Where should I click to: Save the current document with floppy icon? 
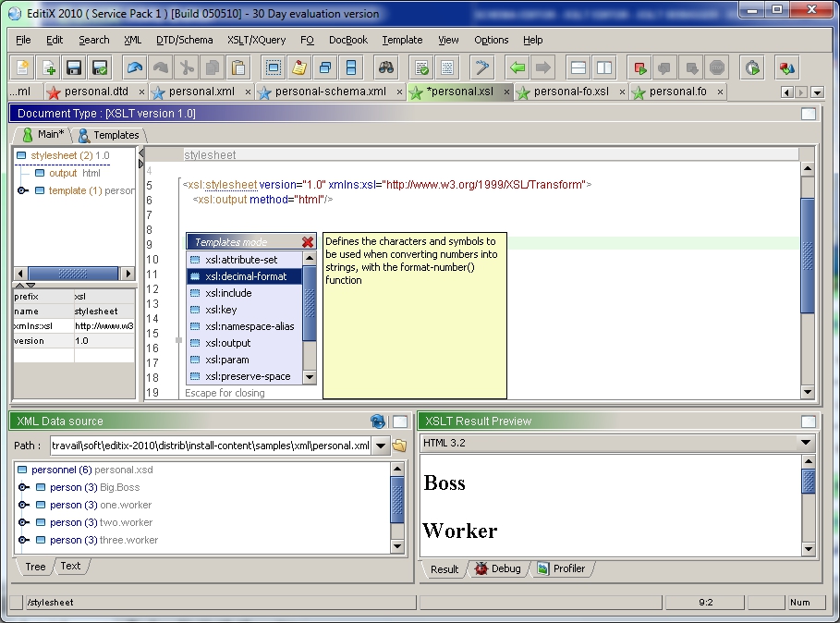[x=74, y=67]
